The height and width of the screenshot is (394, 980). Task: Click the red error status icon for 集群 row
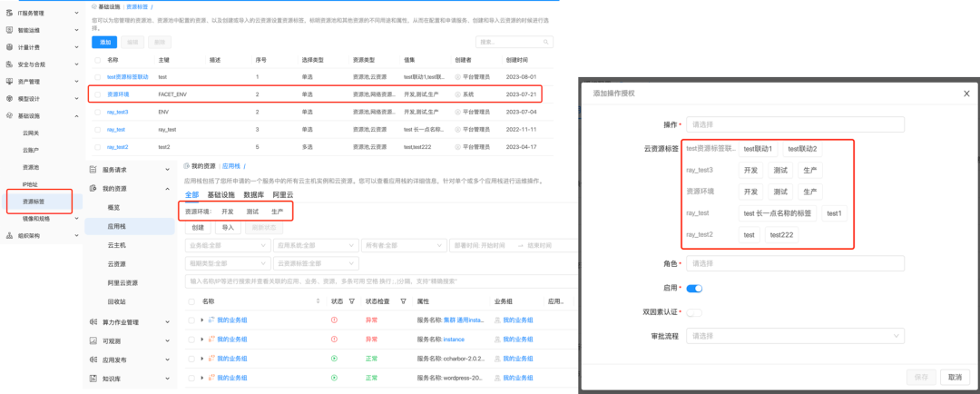pos(334,320)
